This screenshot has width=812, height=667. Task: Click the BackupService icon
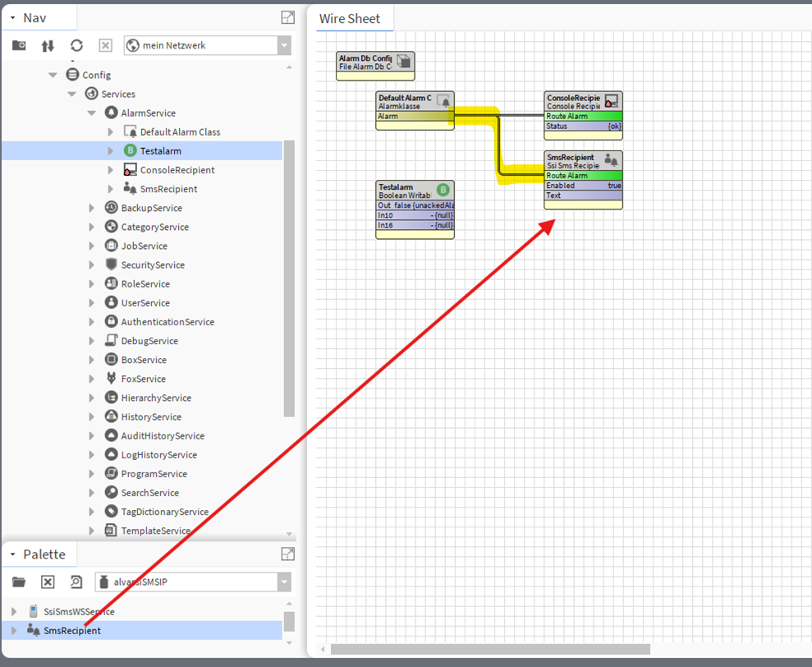click(x=111, y=207)
